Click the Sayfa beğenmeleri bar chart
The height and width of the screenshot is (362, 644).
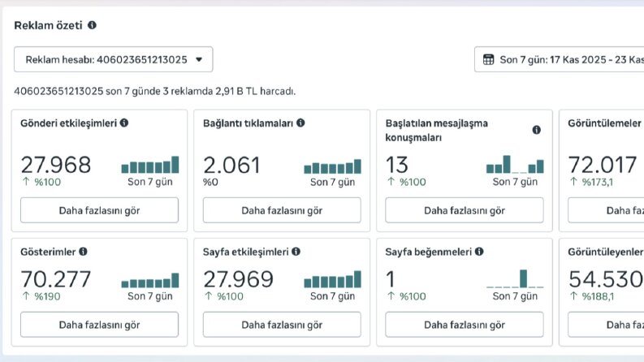(x=515, y=278)
